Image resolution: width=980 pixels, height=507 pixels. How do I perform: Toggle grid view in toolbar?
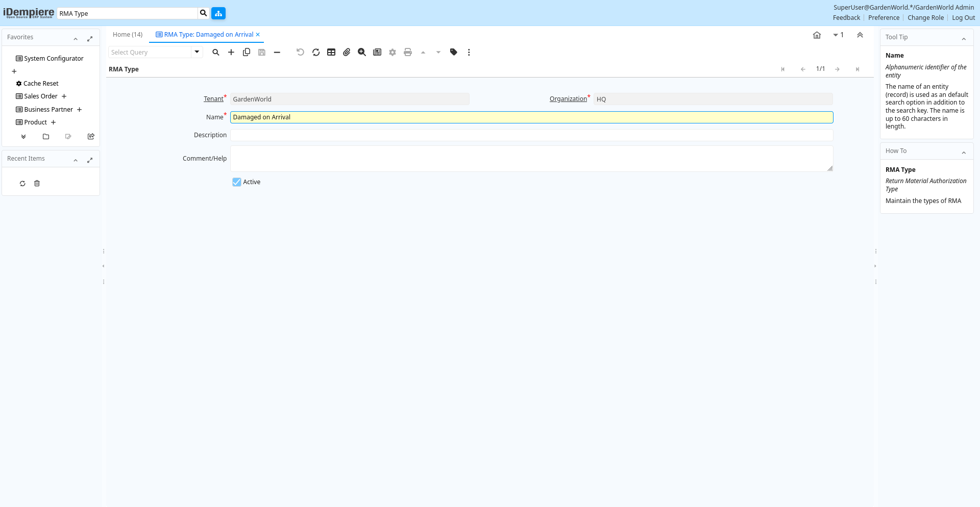[331, 52]
